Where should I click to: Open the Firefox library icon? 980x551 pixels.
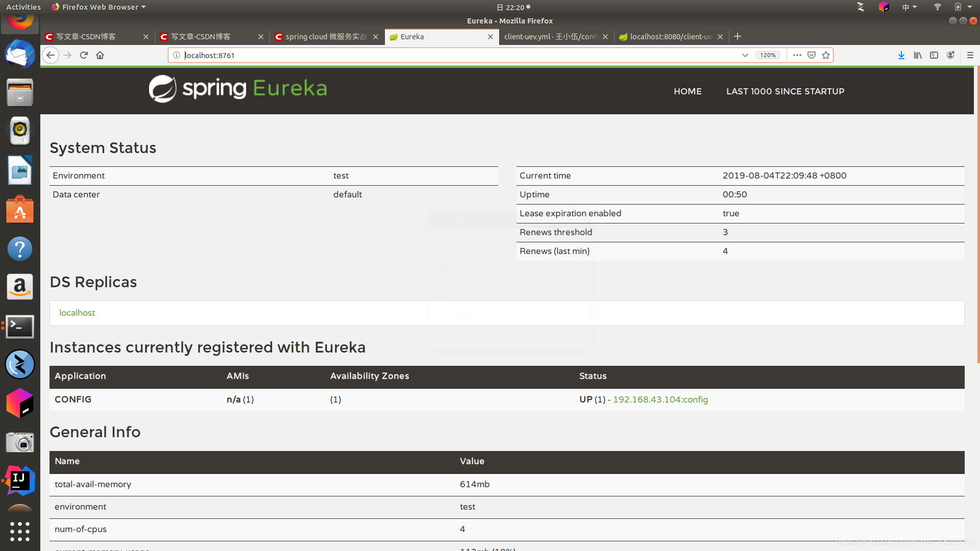tap(918, 55)
